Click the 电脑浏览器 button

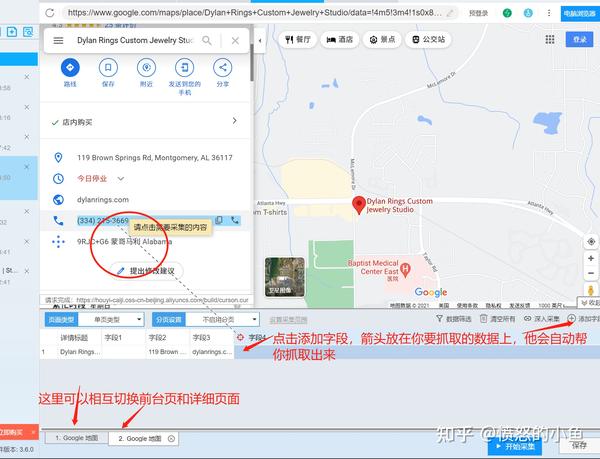click(x=580, y=13)
